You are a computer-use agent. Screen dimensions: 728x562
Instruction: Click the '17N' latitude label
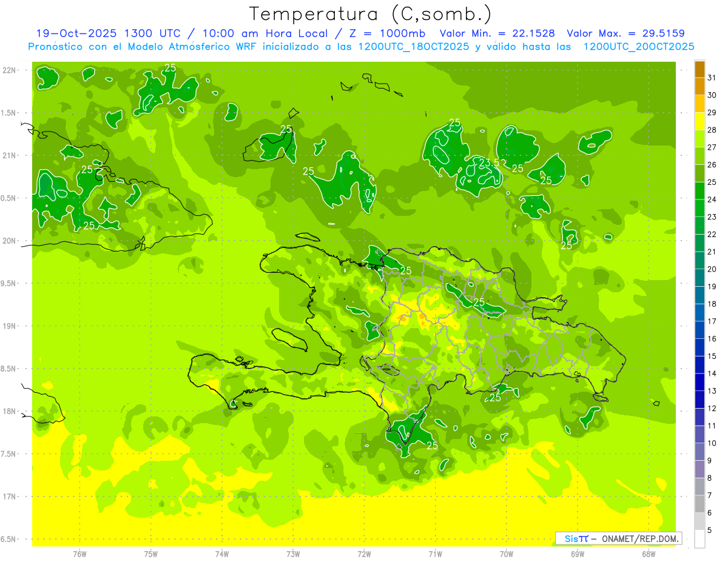[8, 497]
